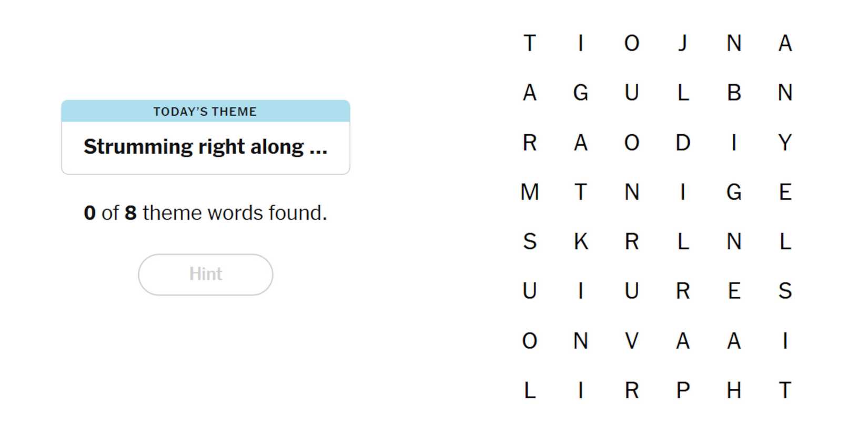Pick the letter K tile
The width and height of the screenshot is (868, 434).
click(x=580, y=241)
